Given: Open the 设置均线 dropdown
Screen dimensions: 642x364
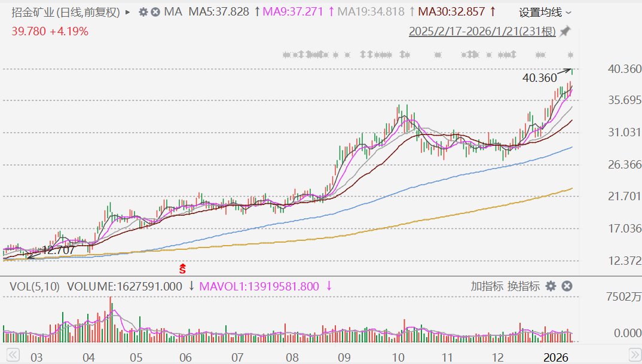Looking at the screenshot, I should [x=545, y=12].
